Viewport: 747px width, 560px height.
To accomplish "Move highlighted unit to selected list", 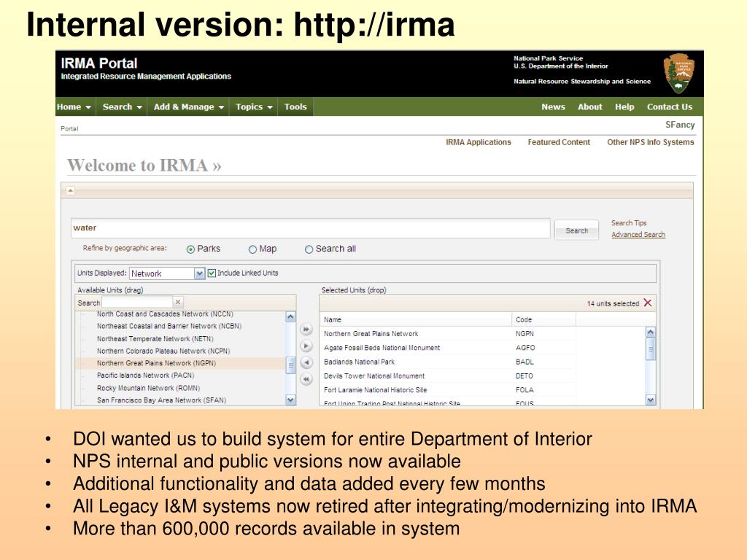I will pos(306,346).
